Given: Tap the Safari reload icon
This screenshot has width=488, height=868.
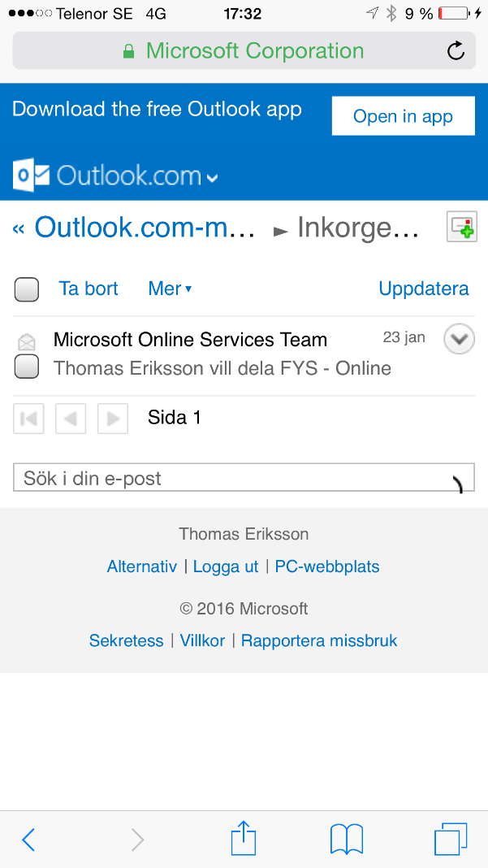Looking at the screenshot, I should pos(456,51).
